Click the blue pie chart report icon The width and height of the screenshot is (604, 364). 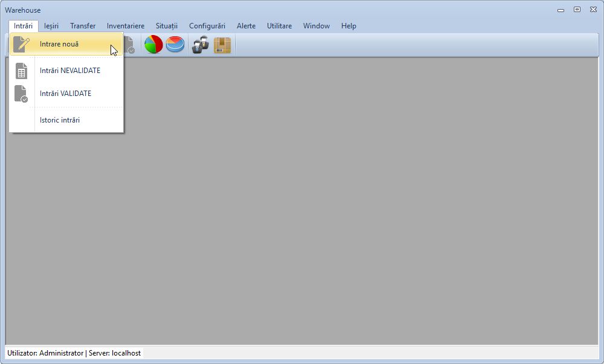pos(175,44)
